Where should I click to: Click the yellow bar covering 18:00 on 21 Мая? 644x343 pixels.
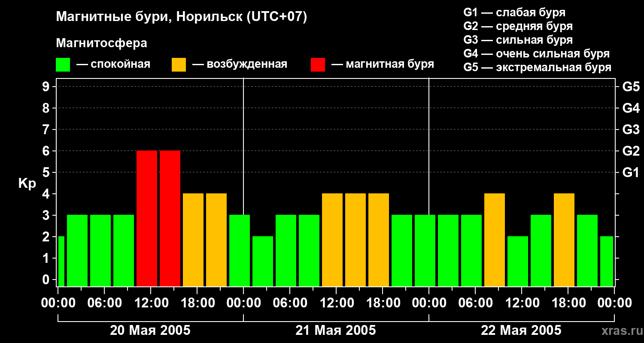[379, 240]
